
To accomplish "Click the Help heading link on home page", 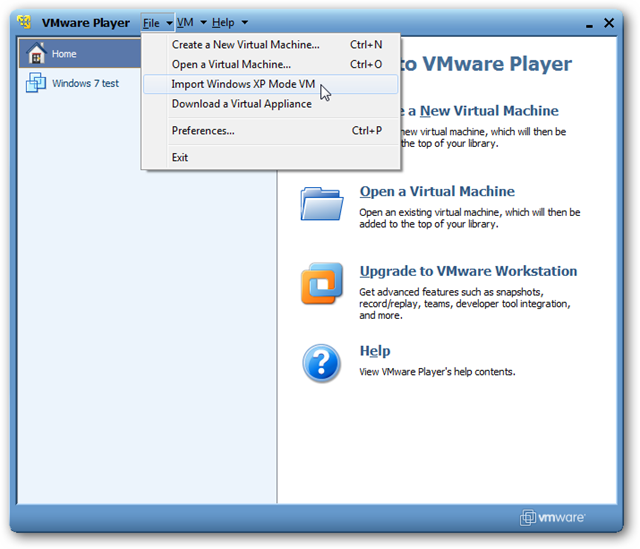I will coord(375,351).
